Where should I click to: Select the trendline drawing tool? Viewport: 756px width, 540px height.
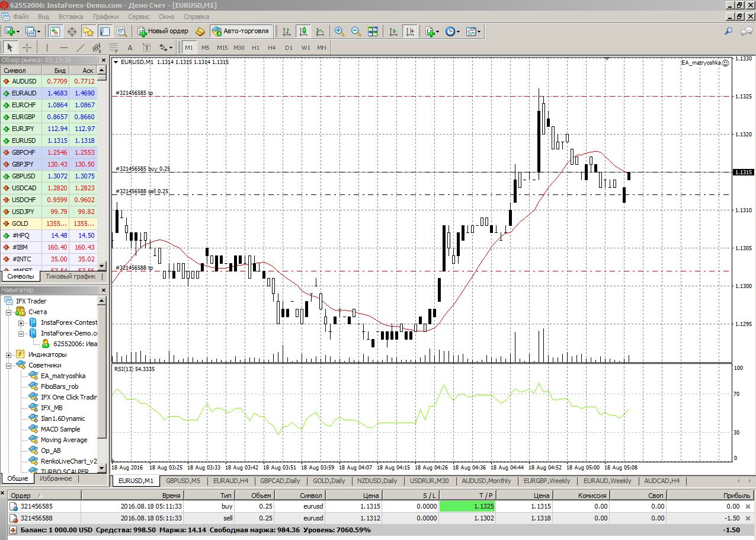(x=81, y=47)
